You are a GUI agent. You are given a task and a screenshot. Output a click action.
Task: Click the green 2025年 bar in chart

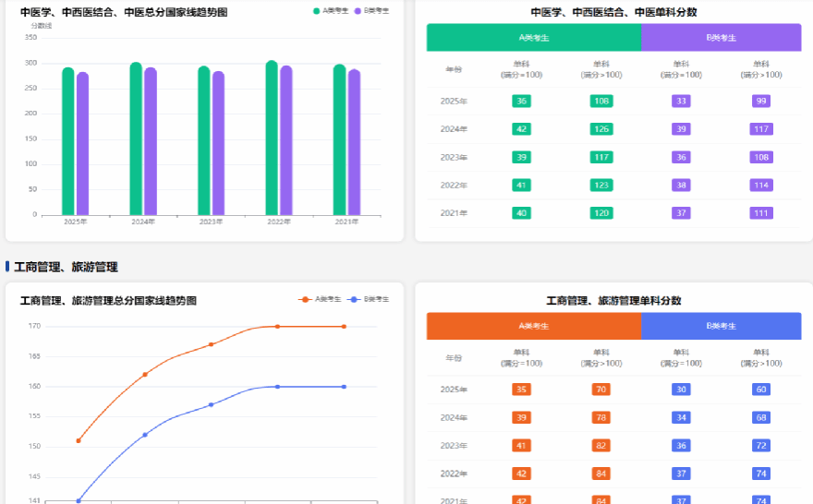tap(68, 141)
